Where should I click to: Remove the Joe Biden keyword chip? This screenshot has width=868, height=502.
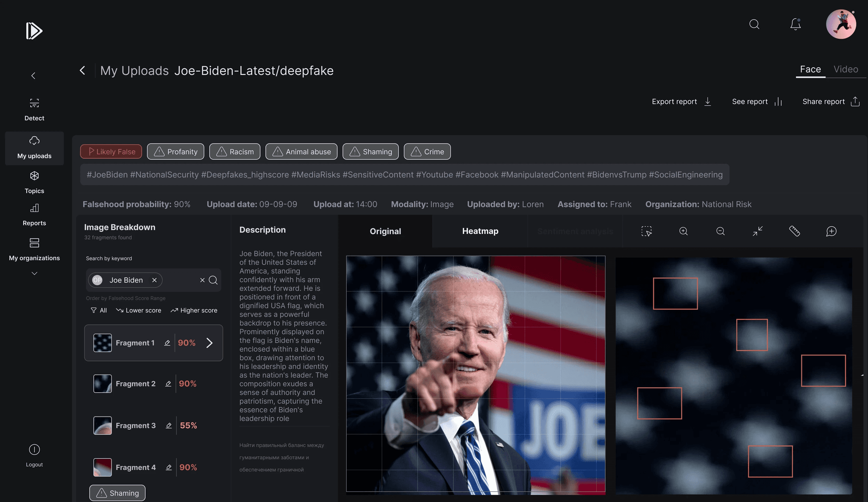154,280
